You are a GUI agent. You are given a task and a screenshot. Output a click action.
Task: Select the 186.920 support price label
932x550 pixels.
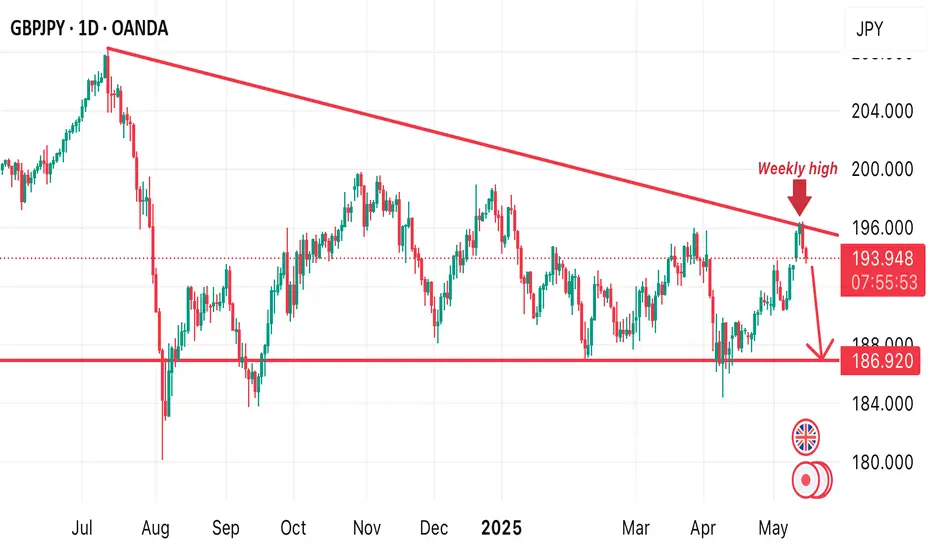881,360
